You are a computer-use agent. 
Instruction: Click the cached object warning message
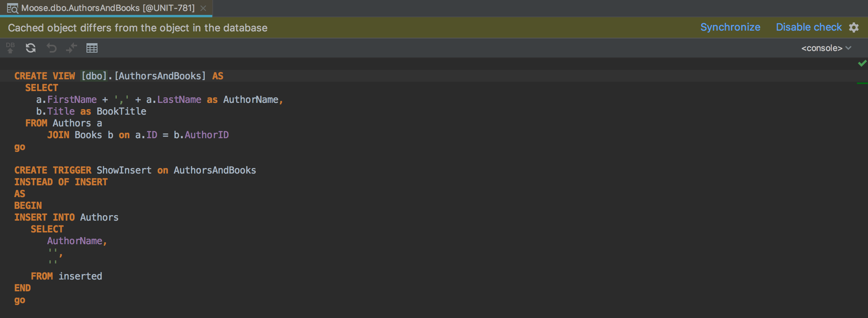click(x=138, y=27)
